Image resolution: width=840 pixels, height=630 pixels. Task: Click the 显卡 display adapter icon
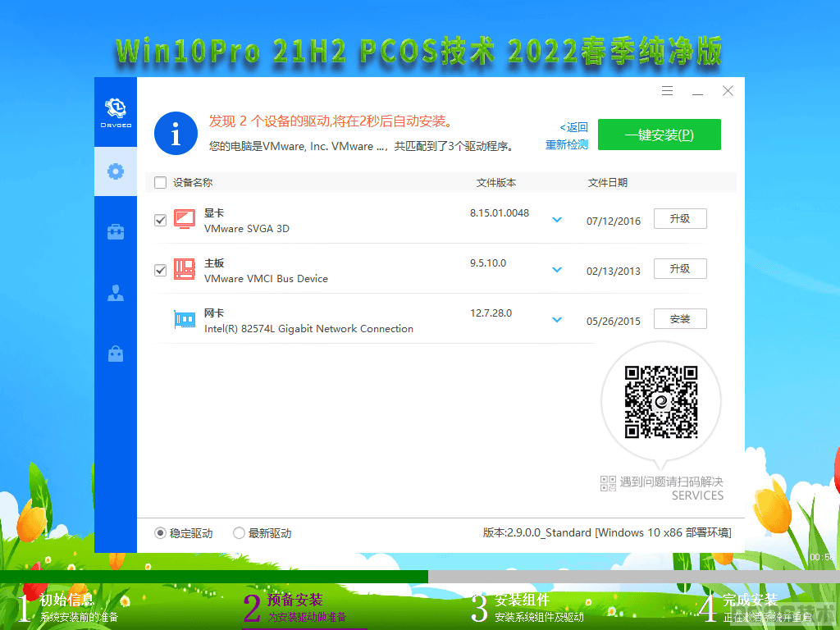click(x=185, y=220)
